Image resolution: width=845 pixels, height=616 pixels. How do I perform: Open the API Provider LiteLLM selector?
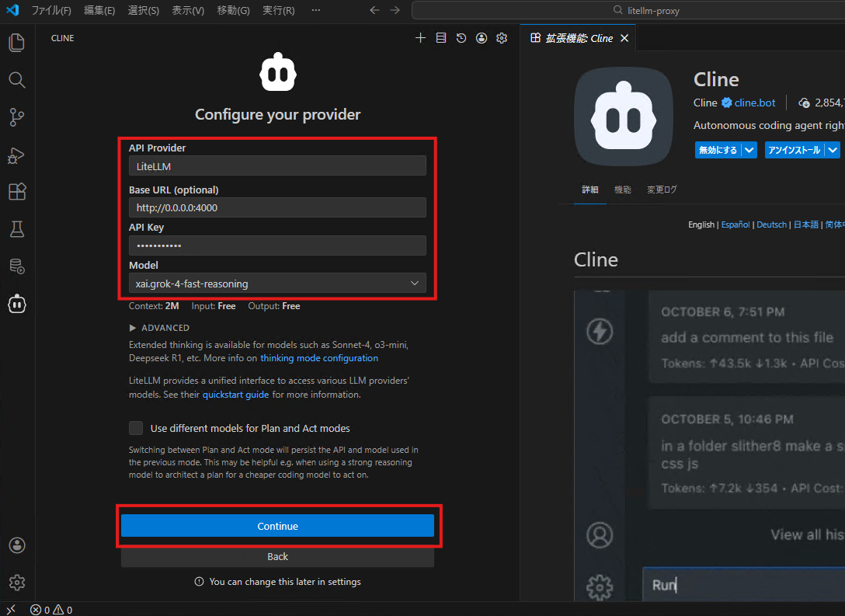pos(277,166)
